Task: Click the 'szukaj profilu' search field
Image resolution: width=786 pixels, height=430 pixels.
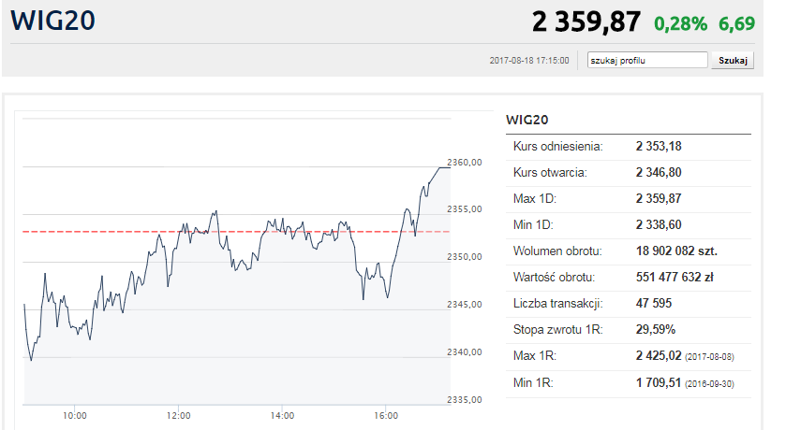Action: click(x=647, y=60)
